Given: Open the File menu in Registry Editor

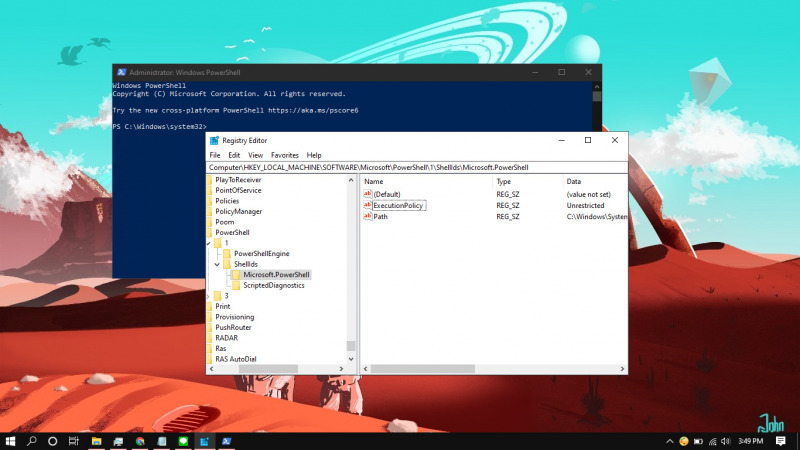Looking at the screenshot, I should 215,155.
